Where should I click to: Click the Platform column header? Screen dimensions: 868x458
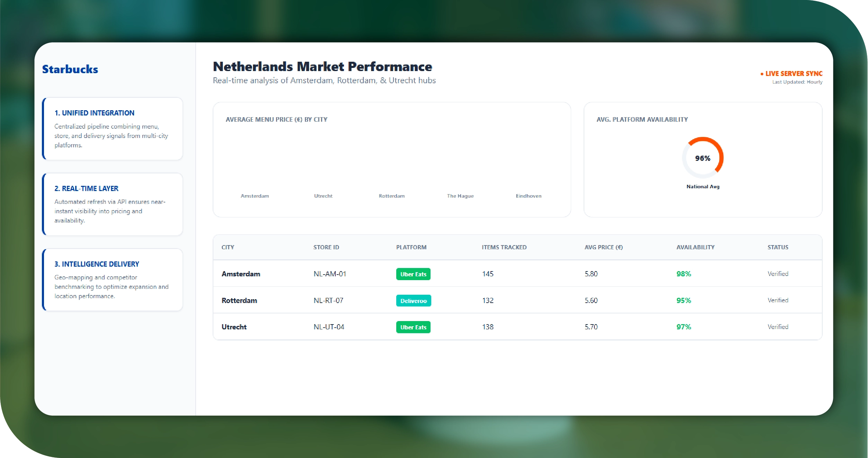coord(411,247)
